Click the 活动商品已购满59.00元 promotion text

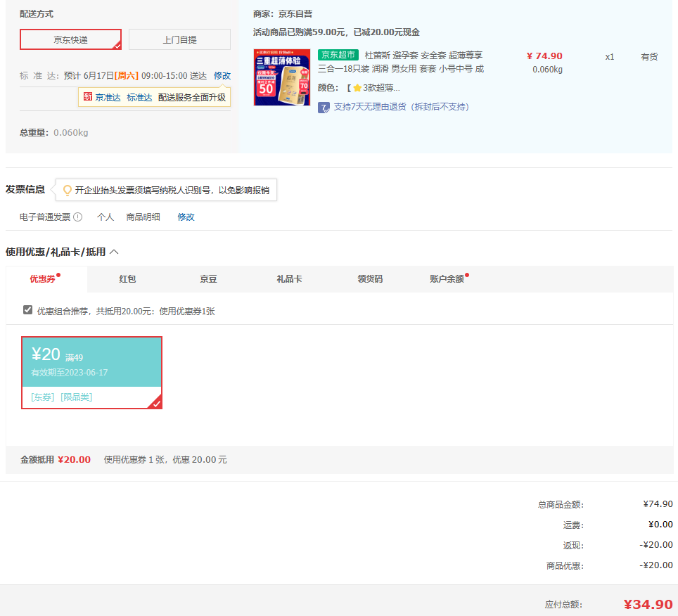tap(336, 32)
